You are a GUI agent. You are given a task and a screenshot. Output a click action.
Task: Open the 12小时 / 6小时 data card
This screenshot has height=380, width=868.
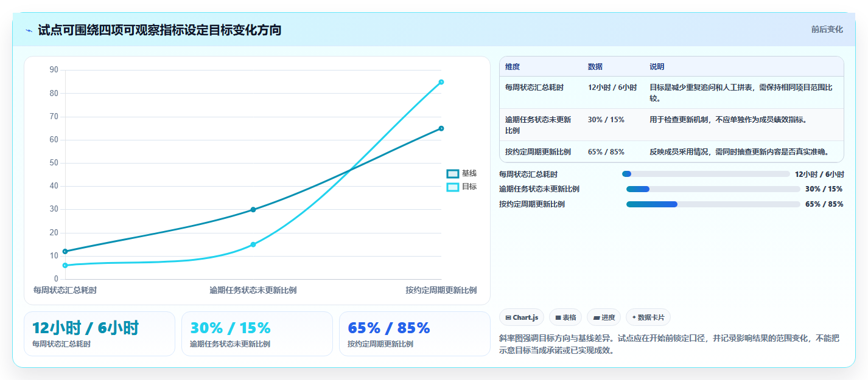(99, 334)
